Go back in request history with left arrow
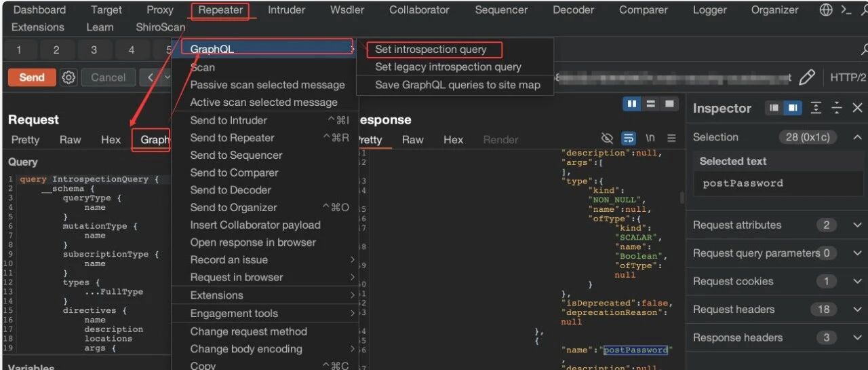The height and width of the screenshot is (370, 868). tap(150, 77)
